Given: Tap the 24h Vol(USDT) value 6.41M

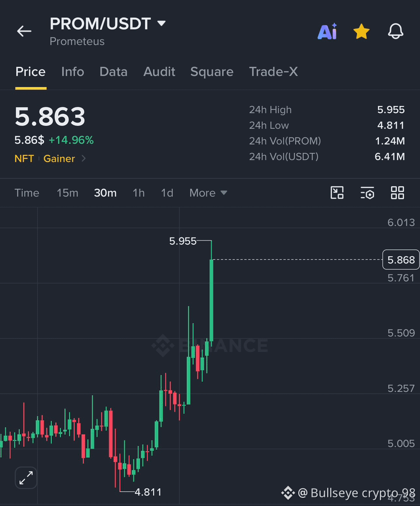Looking at the screenshot, I should [390, 156].
